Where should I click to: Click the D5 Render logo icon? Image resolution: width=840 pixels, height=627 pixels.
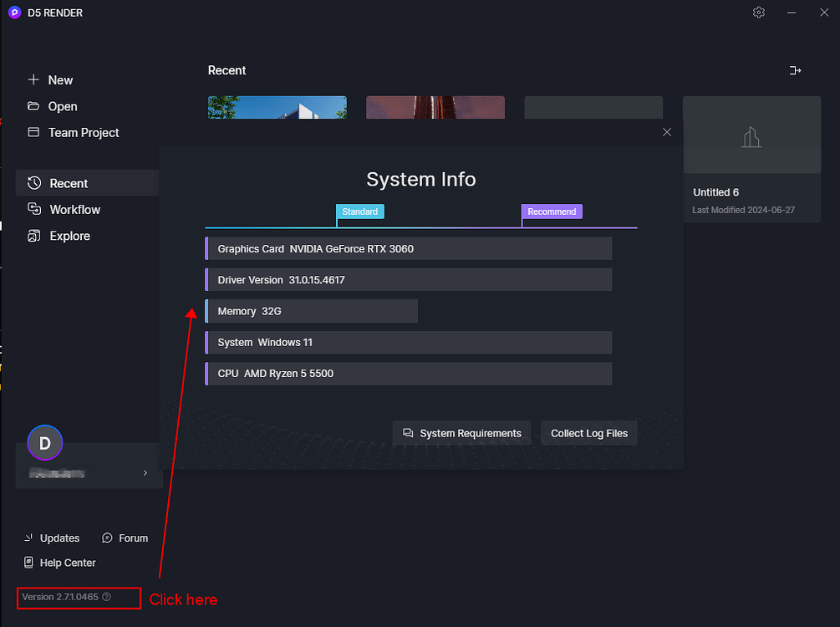pos(15,13)
